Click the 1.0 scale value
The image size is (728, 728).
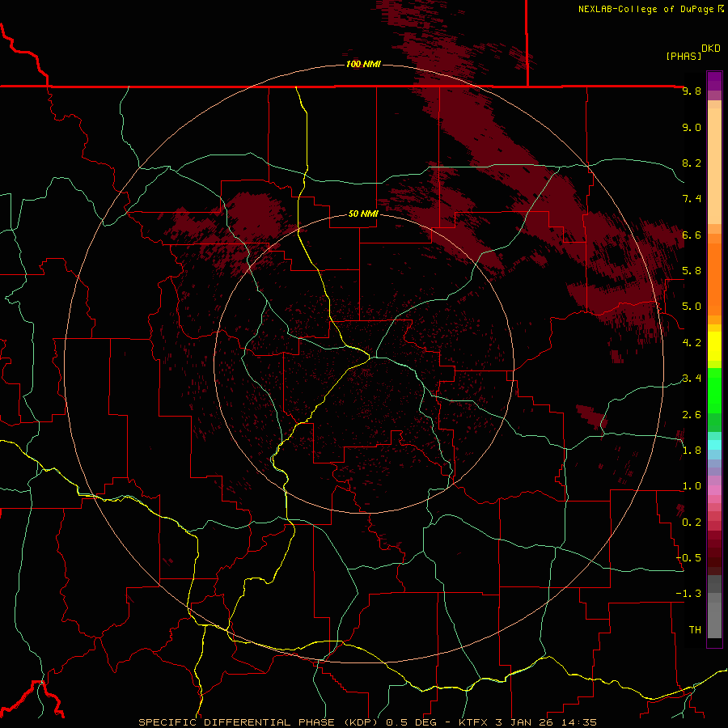(692, 486)
